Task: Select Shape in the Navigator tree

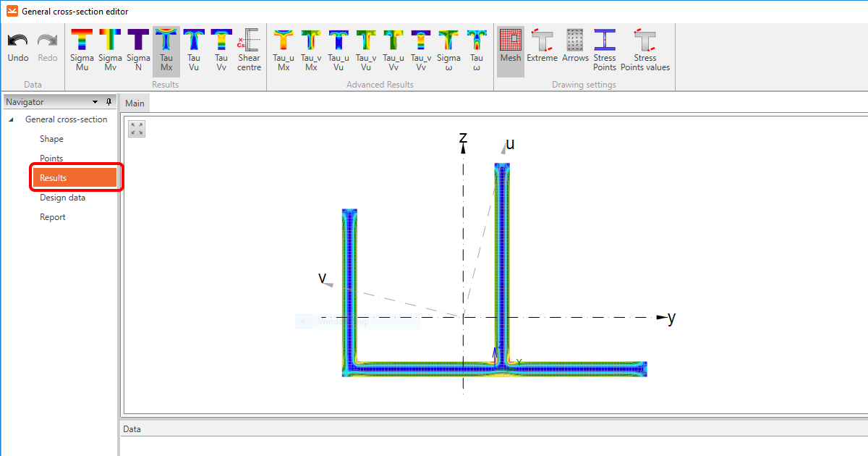Action: click(x=51, y=138)
